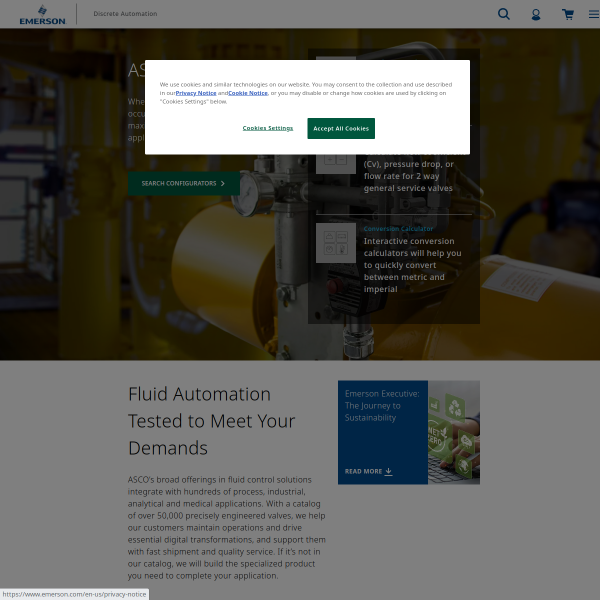Screen dimensions: 600x600
Task: Open the search magnifier icon
Action: coord(504,14)
